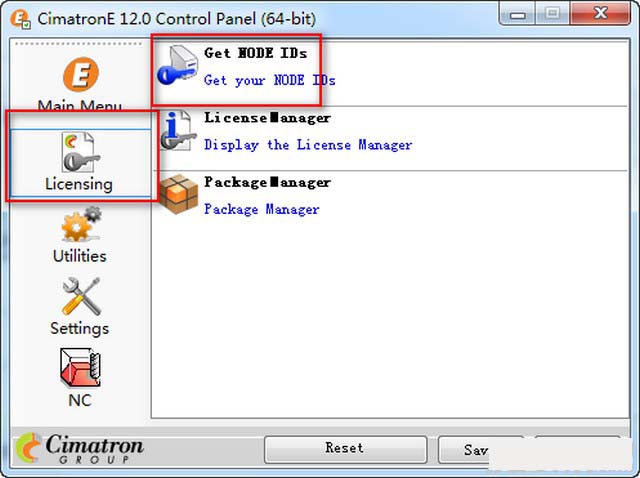Click the CimatronE title bar app icon

(20, 19)
